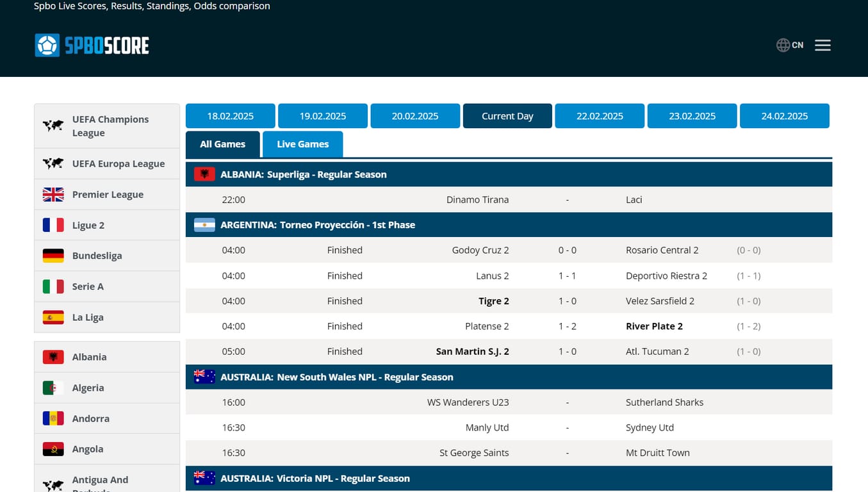
Task: Click the Italian flag beside Serie A
Action: 53,286
